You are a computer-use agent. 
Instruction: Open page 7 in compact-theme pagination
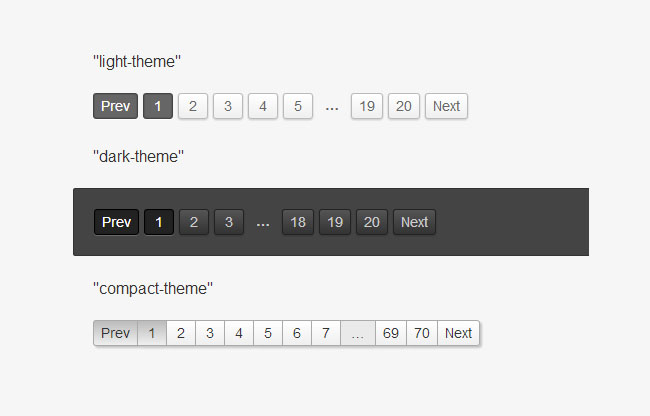coord(326,333)
